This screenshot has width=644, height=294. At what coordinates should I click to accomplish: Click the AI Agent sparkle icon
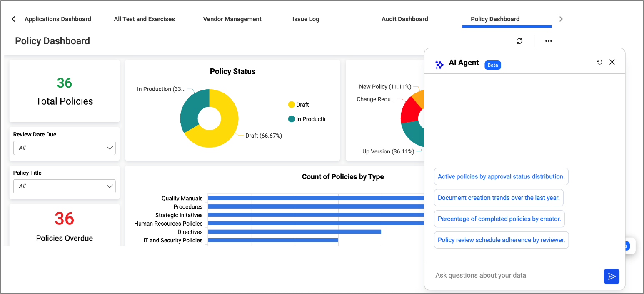point(439,65)
